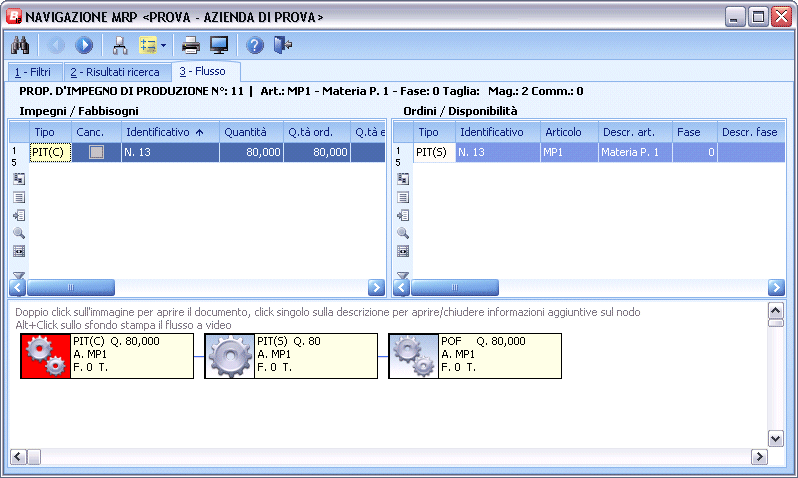The width and height of the screenshot is (798, 478).
Task: Click the Quantità column header
Action: pyautogui.click(x=251, y=132)
